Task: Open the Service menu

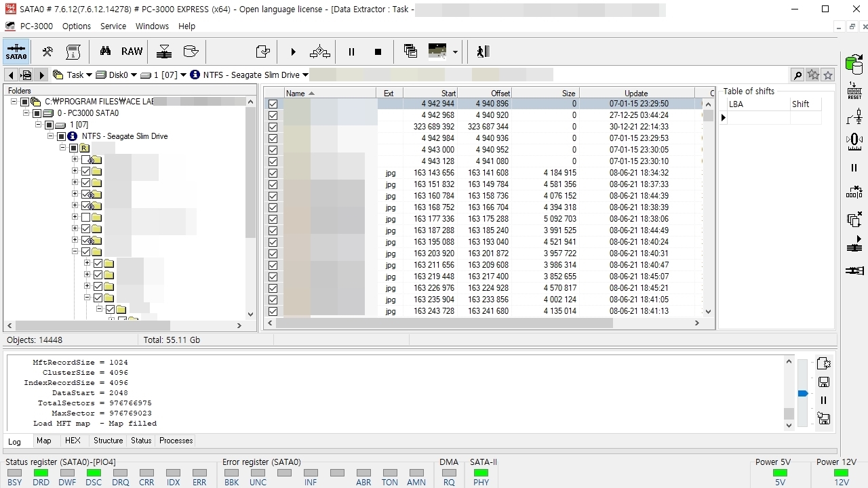Action: point(113,26)
